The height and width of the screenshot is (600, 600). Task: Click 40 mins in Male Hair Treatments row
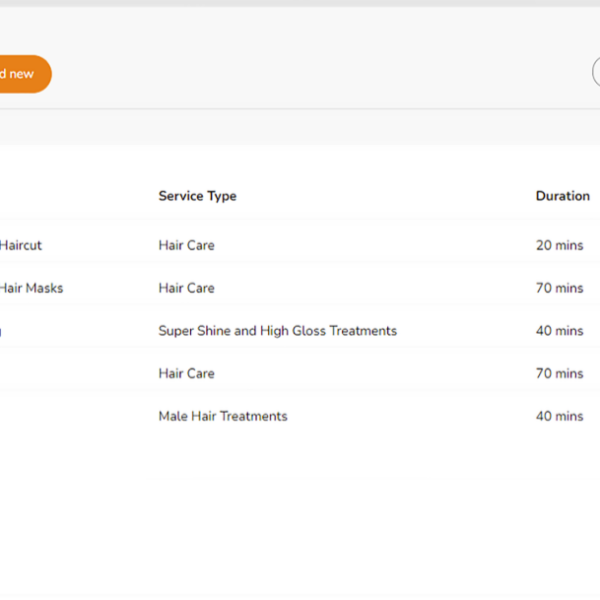pyautogui.click(x=559, y=416)
